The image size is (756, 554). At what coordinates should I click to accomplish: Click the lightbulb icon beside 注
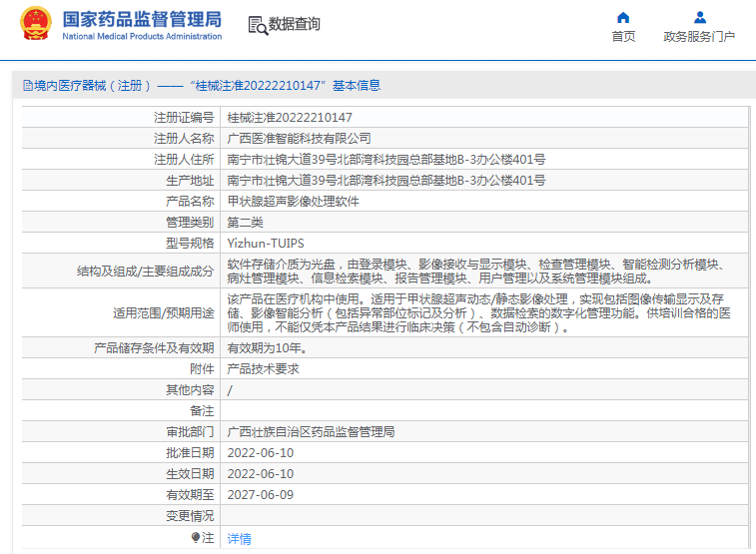[x=196, y=537]
